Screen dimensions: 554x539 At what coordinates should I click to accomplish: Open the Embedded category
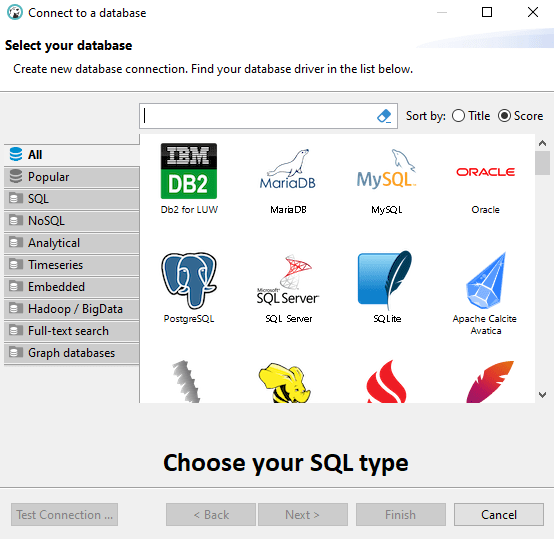tap(72, 286)
